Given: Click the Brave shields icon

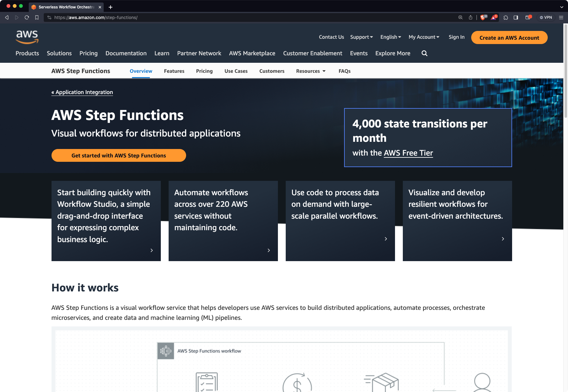Looking at the screenshot, I should click(483, 17).
